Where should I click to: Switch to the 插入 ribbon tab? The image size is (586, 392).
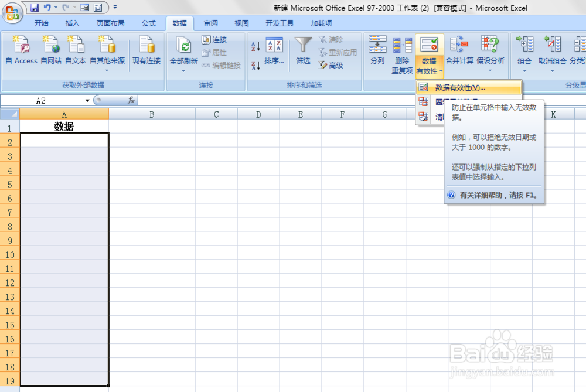[x=72, y=23]
